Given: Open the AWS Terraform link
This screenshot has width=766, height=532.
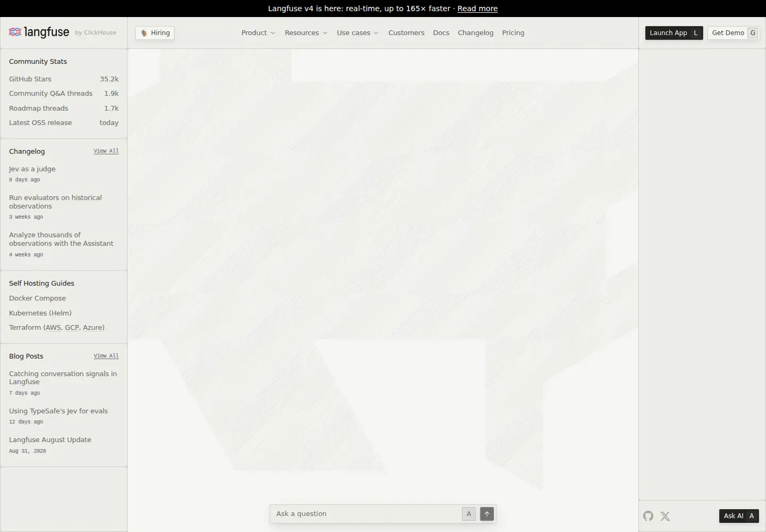Looking at the screenshot, I should pos(53,328).
